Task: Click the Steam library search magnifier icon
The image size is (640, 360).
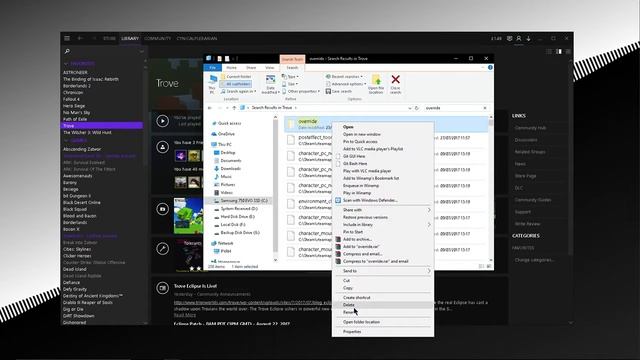Action: 67,51
